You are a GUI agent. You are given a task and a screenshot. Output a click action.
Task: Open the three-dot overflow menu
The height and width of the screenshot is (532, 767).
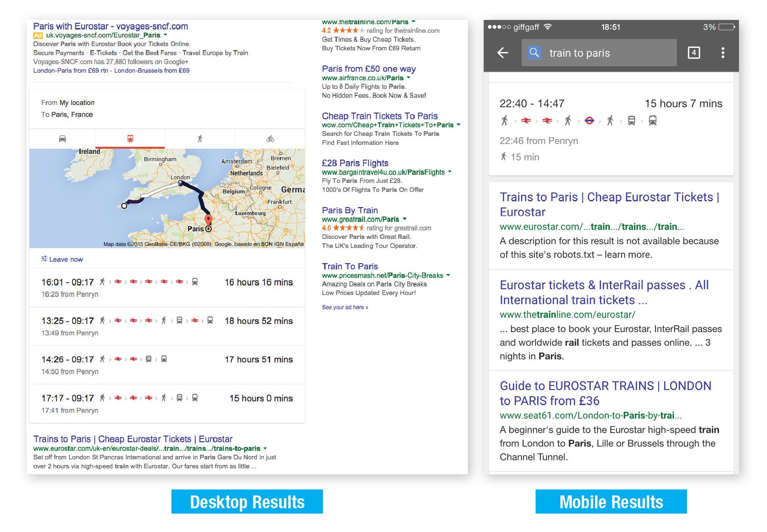[x=722, y=53]
